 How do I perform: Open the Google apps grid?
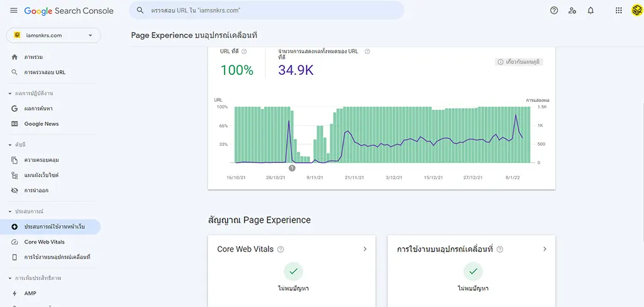(619, 11)
